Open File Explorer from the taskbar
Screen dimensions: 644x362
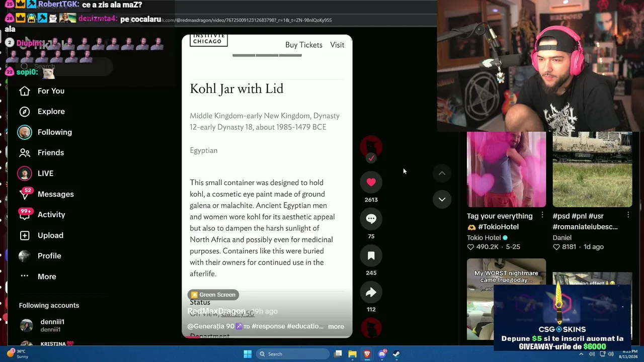click(352, 354)
